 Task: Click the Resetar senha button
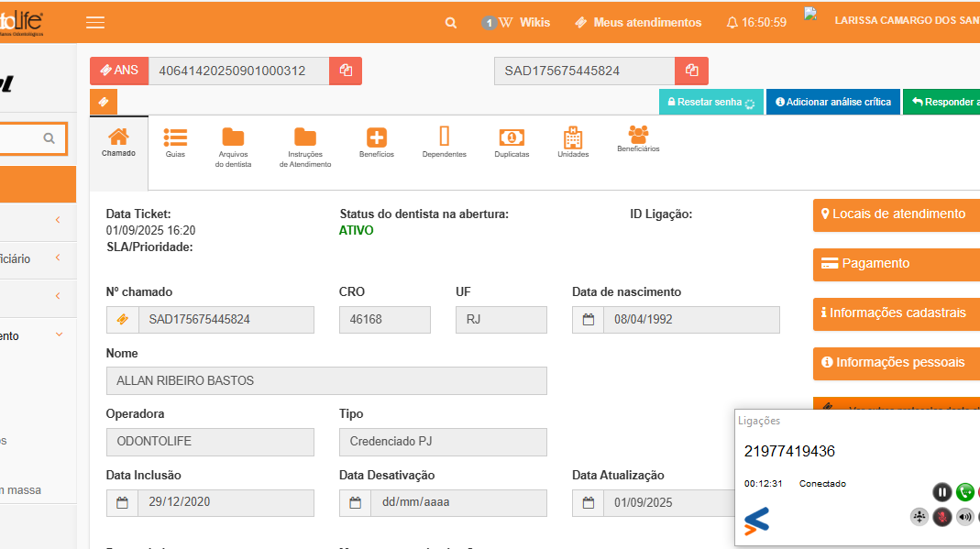tap(710, 103)
